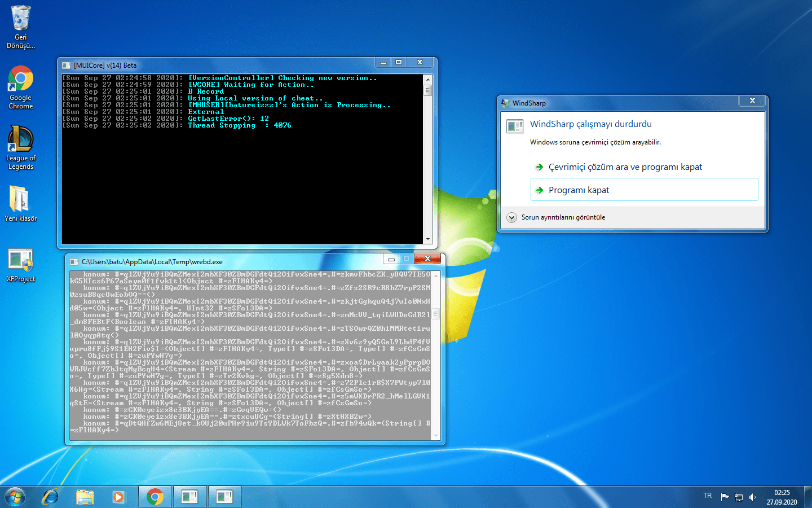812x508 pixels.
Task: Click the MUICore window title bar icon
Action: [67, 65]
